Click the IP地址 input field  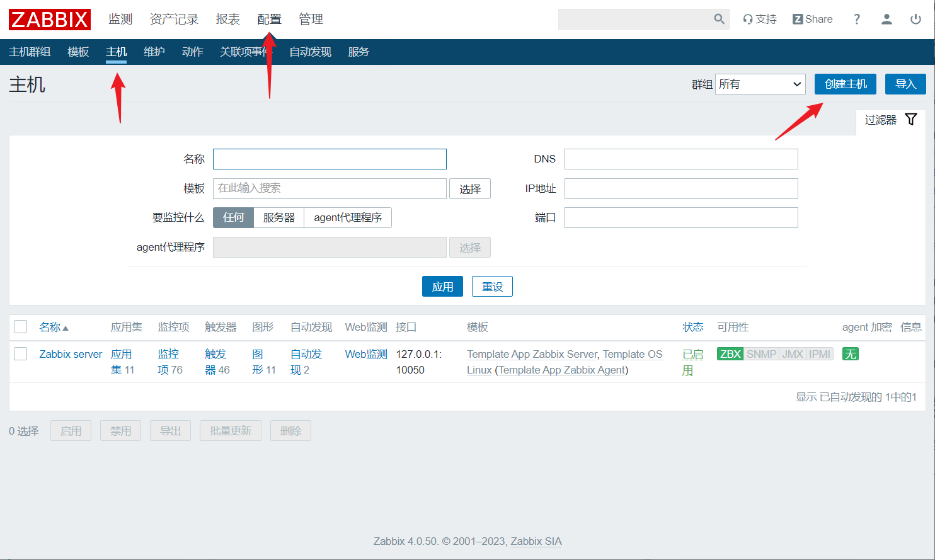pyautogui.click(x=680, y=188)
